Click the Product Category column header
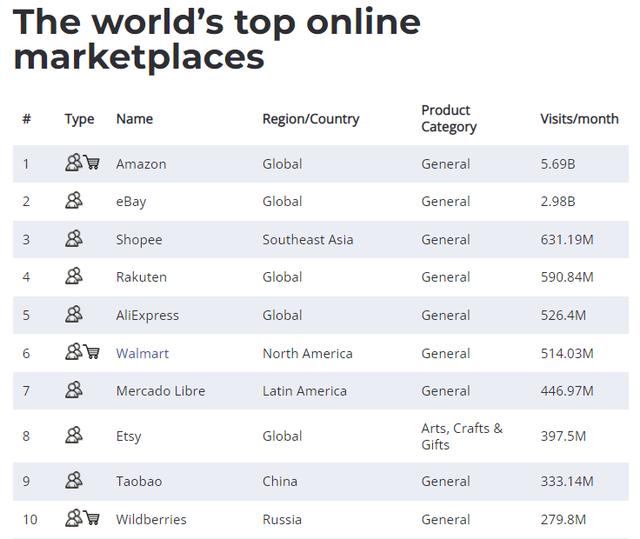 [448, 118]
